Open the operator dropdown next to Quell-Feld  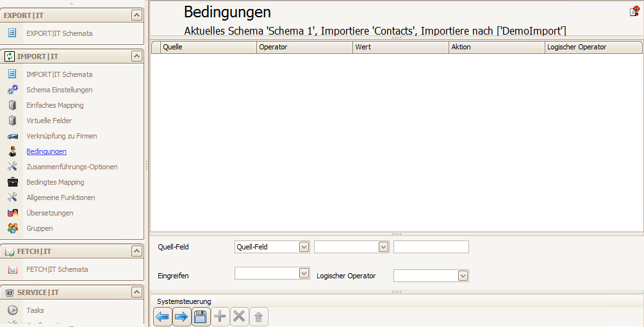[383, 247]
